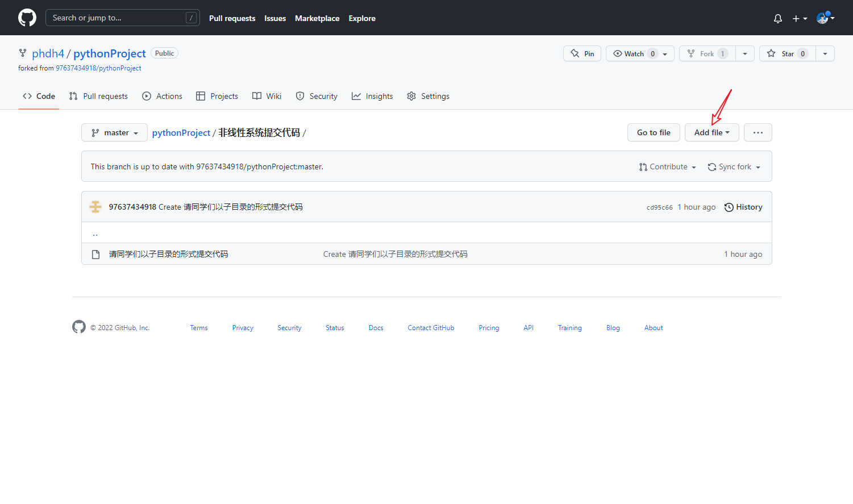The image size is (853, 504).
Task: Expand the dropdown arrow next to Star
Action: (825, 53)
